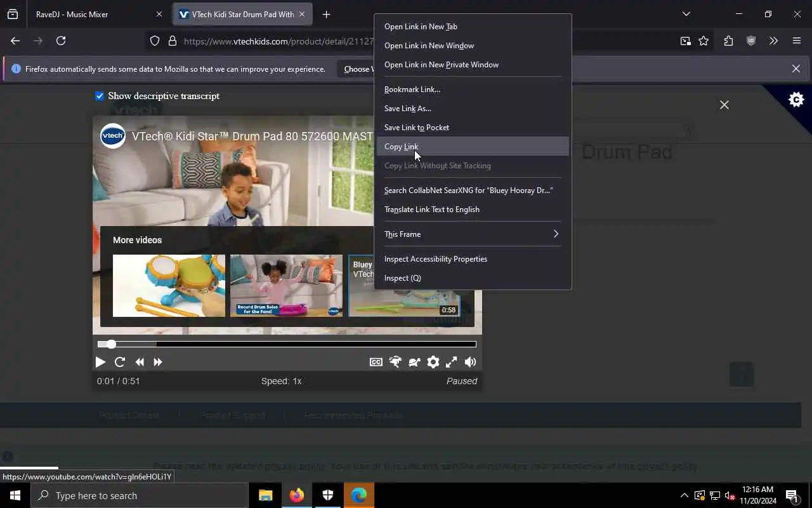This screenshot has height=508, width=812.
Task: Switch to RaveDJ - Music Mixer tab
Action: (x=98, y=14)
